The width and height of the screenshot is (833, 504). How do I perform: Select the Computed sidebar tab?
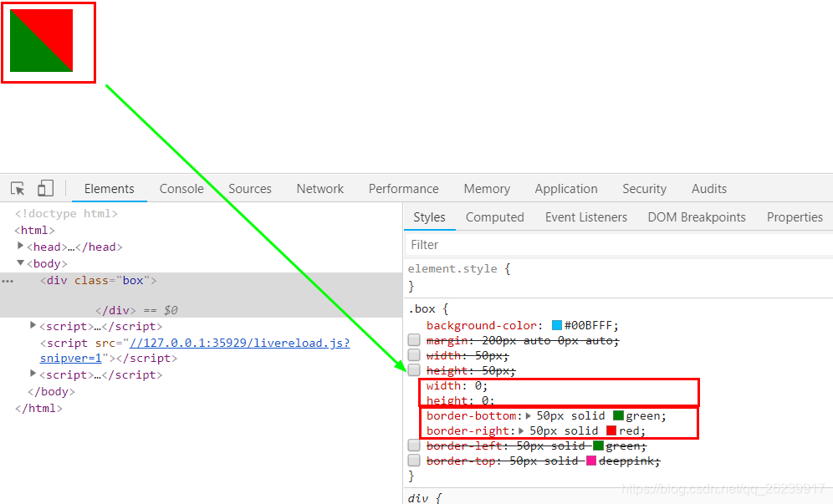click(494, 217)
